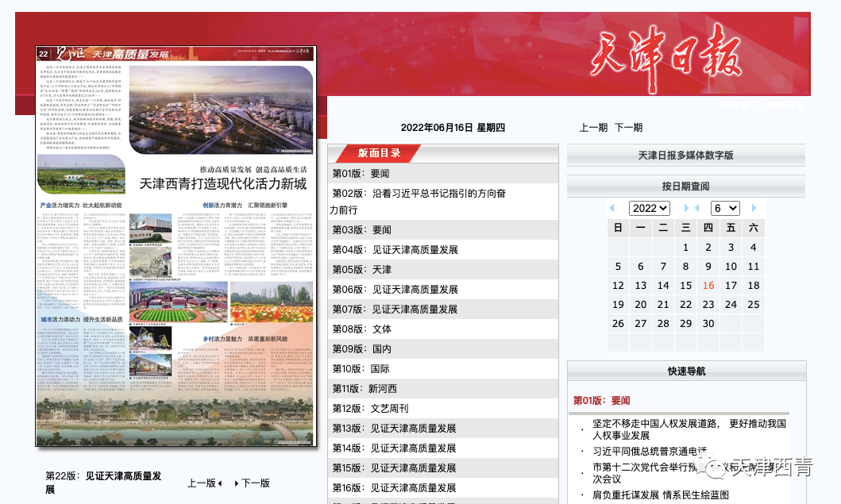The height and width of the screenshot is (504, 841).
Task: Select 标题导航 in the top navigation
Action: coord(786,106)
